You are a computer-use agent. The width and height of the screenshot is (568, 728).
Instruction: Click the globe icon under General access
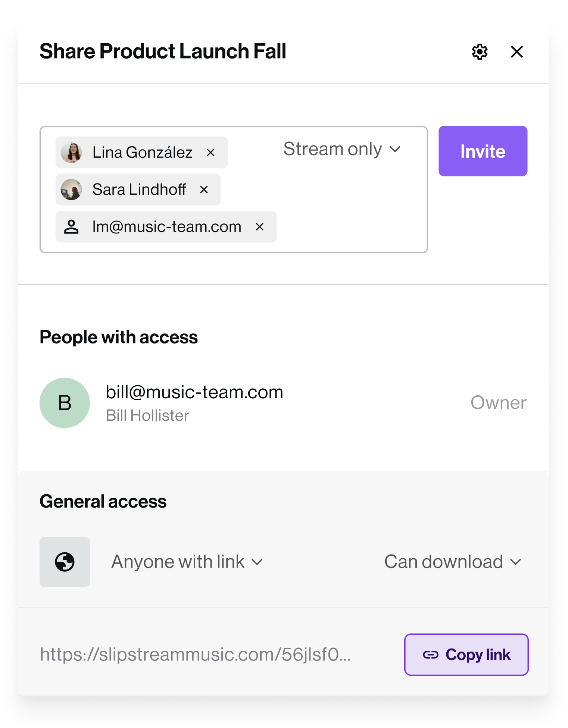coord(65,562)
